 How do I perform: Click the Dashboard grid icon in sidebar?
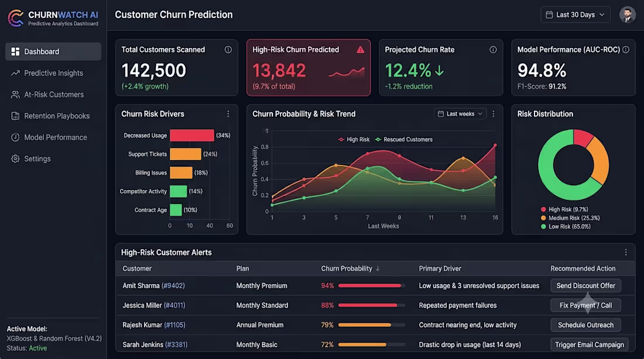[15, 51]
